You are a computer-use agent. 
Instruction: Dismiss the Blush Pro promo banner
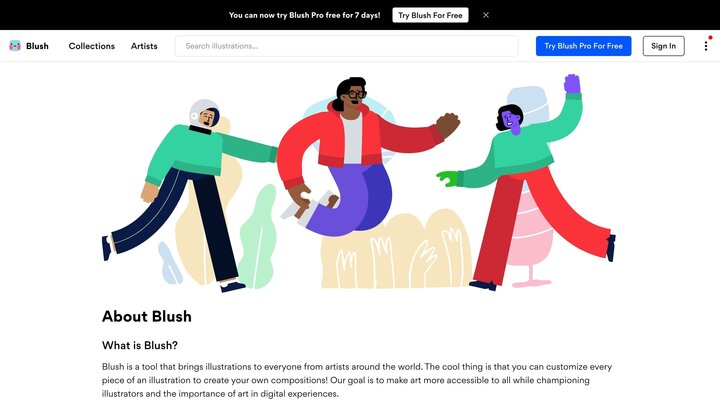click(x=486, y=15)
